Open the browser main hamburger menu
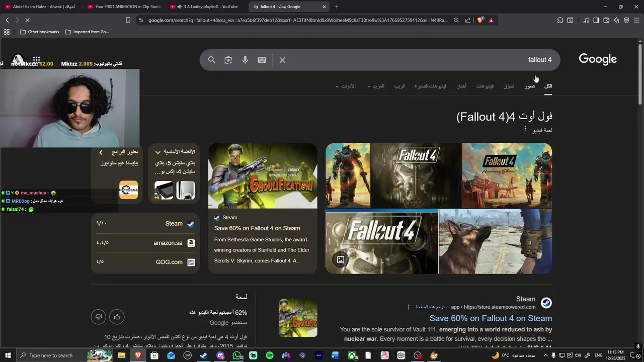The width and height of the screenshot is (644, 362). tap(636, 20)
